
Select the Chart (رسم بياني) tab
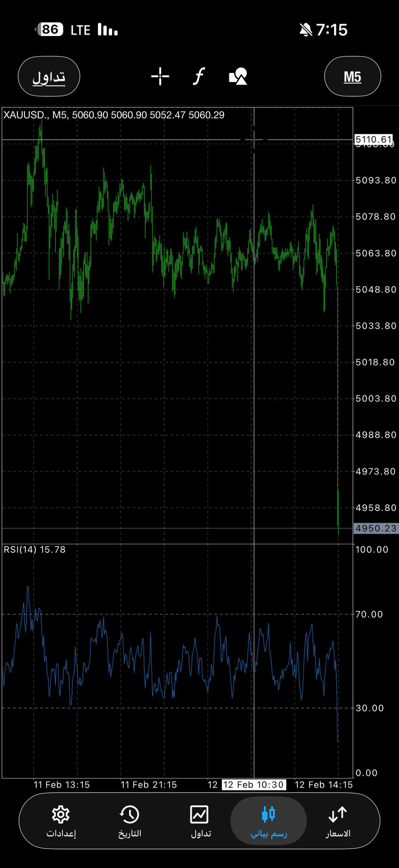point(269,821)
